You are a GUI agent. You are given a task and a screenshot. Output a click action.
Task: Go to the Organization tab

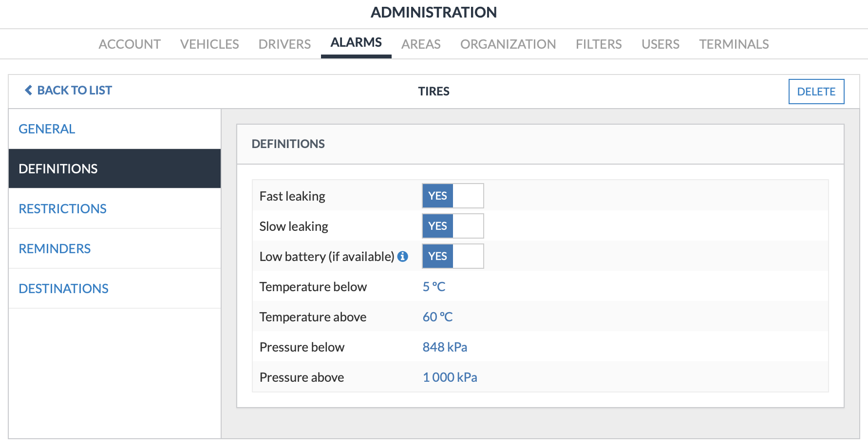[x=508, y=44]
